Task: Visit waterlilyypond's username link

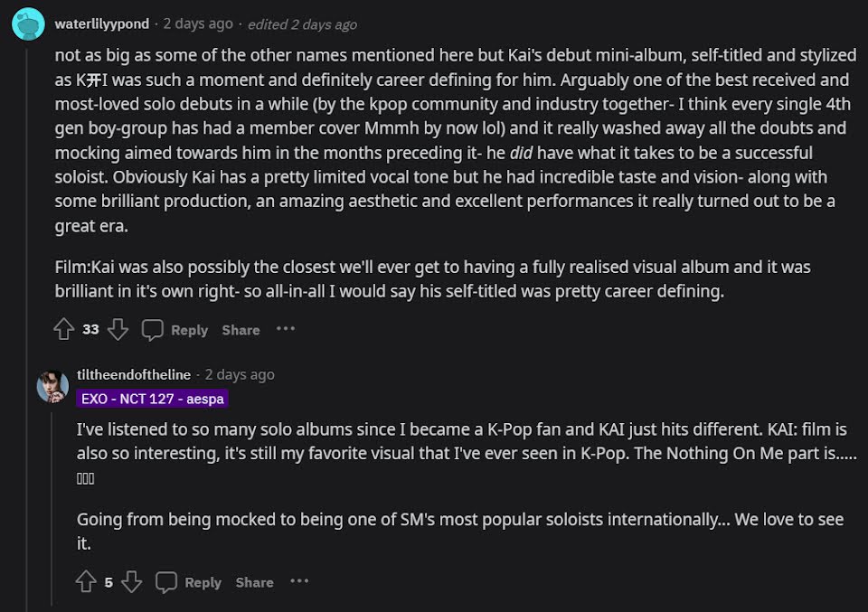Action: pyautogui.click(x=102, y=24)
